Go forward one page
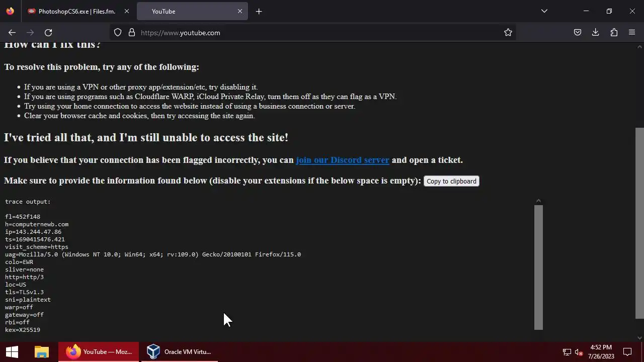This screenshot has height=362, width=644. point(30,33)
